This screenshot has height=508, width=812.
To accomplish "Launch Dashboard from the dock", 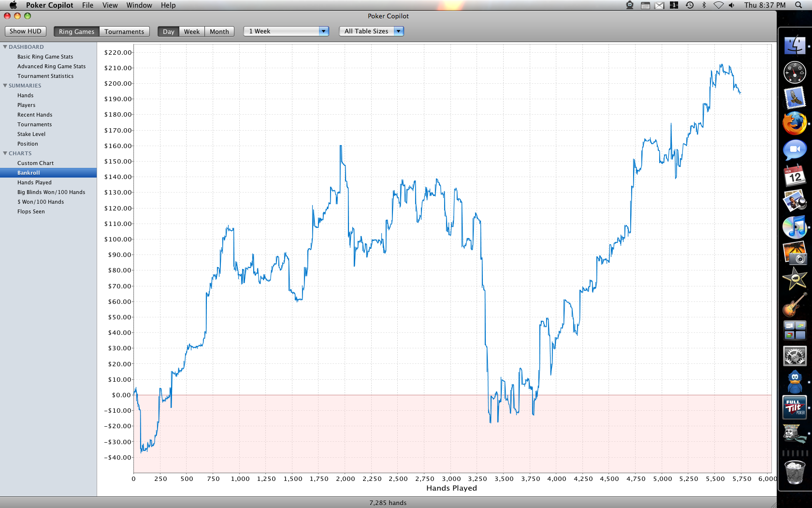I will point(795,73).
